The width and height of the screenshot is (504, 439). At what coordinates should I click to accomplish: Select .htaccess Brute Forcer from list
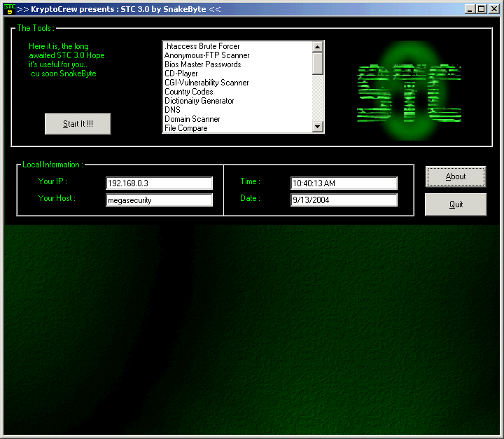202,46
